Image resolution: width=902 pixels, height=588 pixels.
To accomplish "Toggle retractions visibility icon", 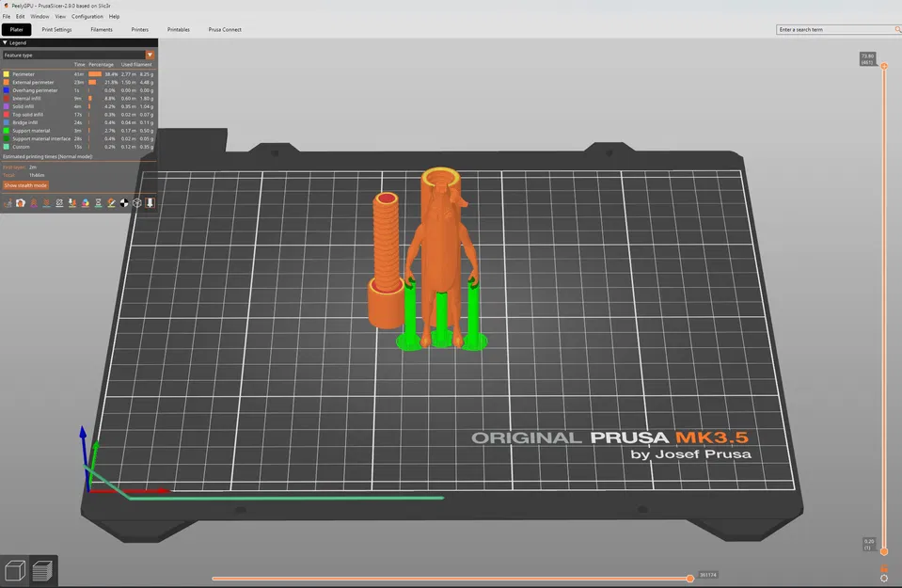I will 34,203.
